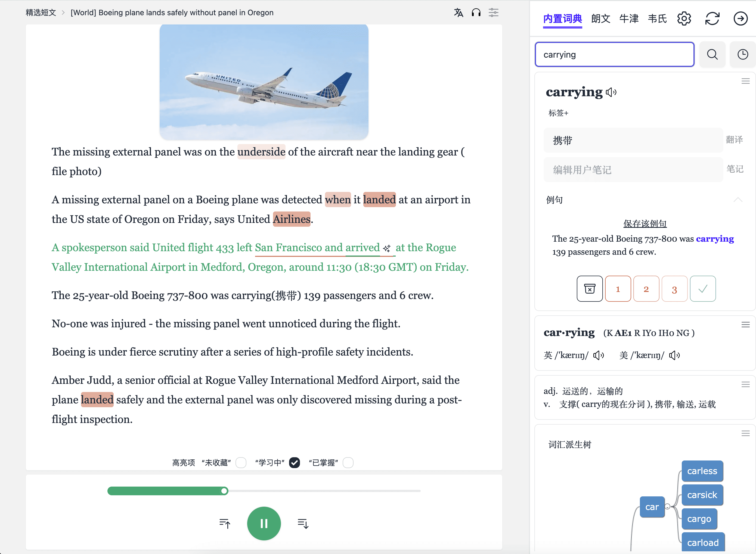Jump to next sentence in the player
Screen dimensions: 756x554
(303, 523)
